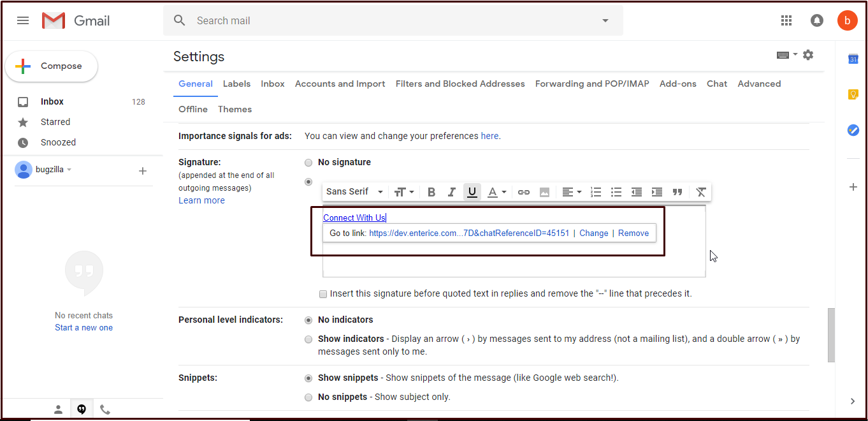The height and width of the screenshot is (421, 868).
Task: Toggle Italic in signature toolbar
Action: tap(451, 192)
